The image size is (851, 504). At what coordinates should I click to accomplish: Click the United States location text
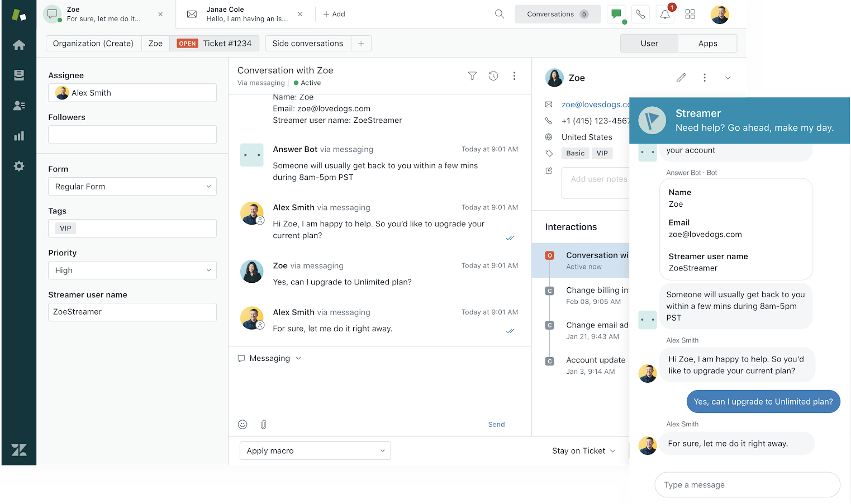(587, 137)
